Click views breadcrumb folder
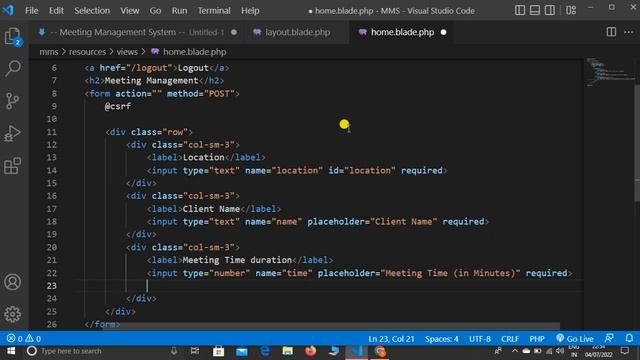The width and height of the screenshot is (640, 360). 127,52
